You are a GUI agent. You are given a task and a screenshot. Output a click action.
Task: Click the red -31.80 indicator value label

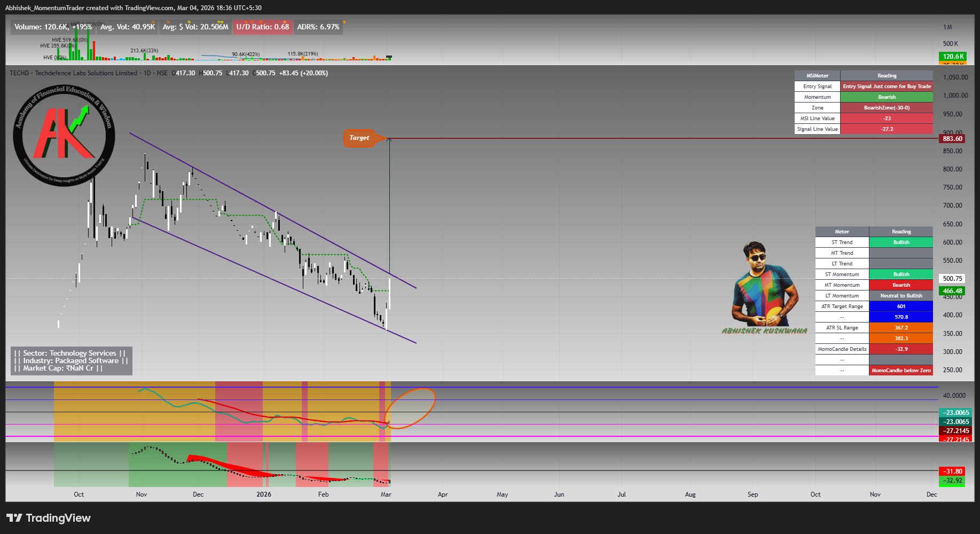[953, 472]
